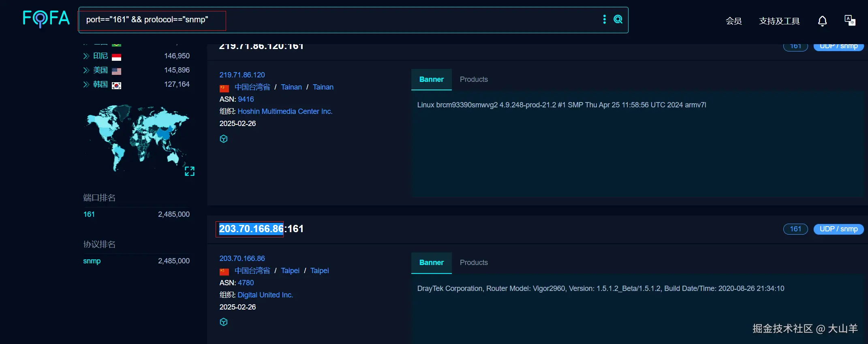Screen dimensions: 868x344
Task: Click count 127,164 for 韩国
Action: (177, 84)
